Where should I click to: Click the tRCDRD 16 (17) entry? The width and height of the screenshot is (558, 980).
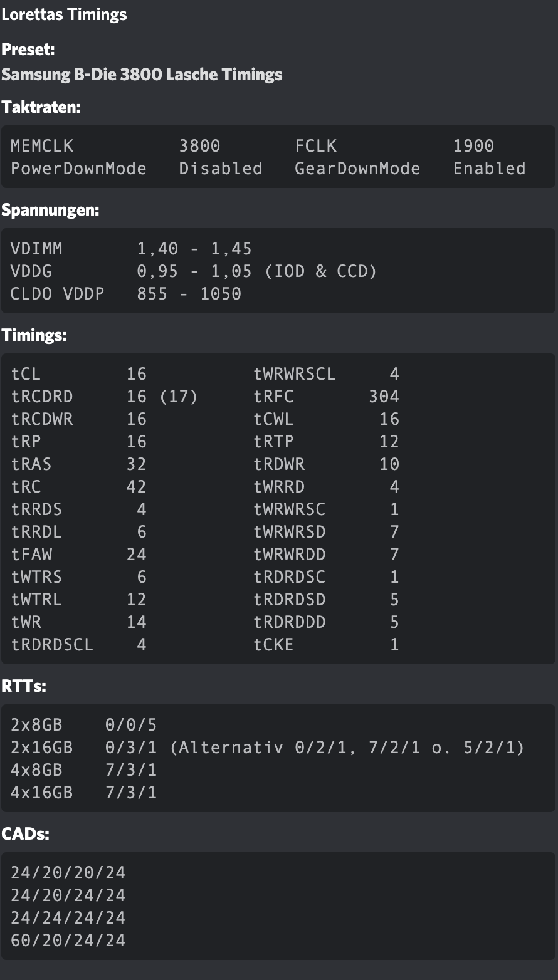104,397
